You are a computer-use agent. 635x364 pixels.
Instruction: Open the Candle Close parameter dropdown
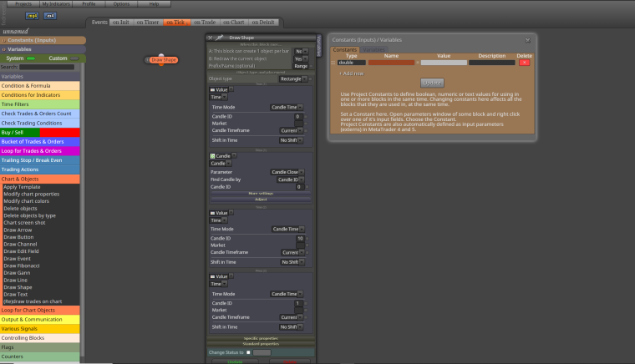287,172
